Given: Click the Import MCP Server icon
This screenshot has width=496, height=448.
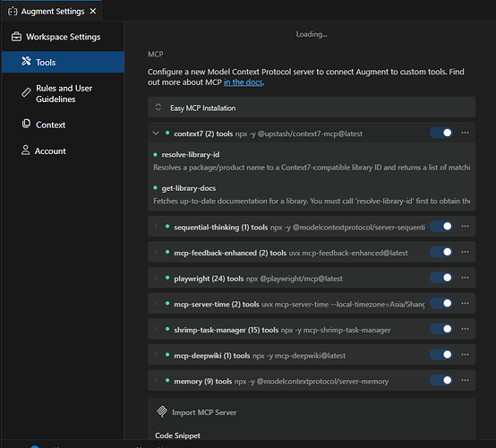Looking at the screenshot, I should coord(162,411).
